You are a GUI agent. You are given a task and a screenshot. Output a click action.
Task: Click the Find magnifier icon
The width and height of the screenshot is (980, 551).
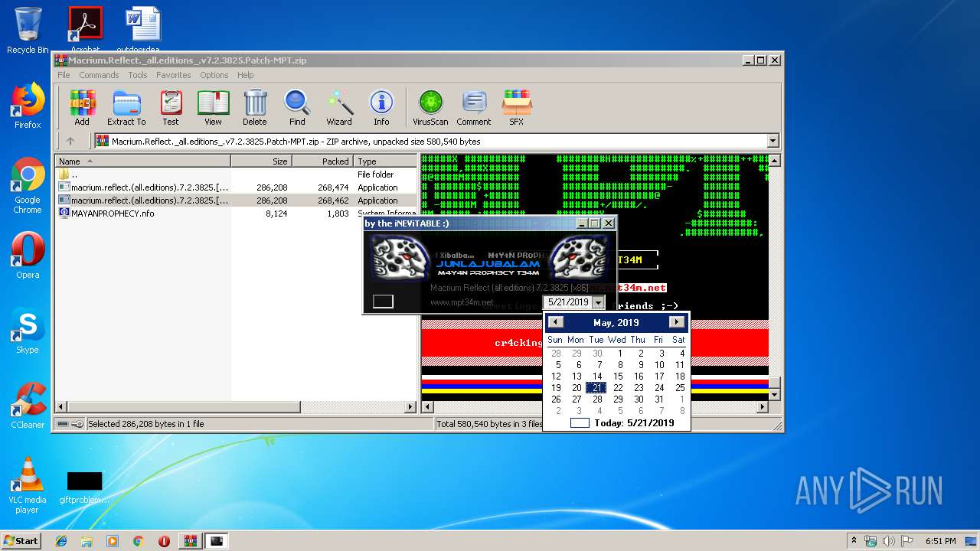point(297,108)
